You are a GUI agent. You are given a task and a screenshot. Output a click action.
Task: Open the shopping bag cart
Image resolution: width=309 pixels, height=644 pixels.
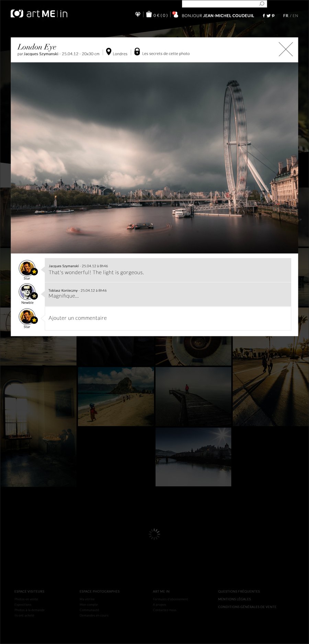[149, 14]
